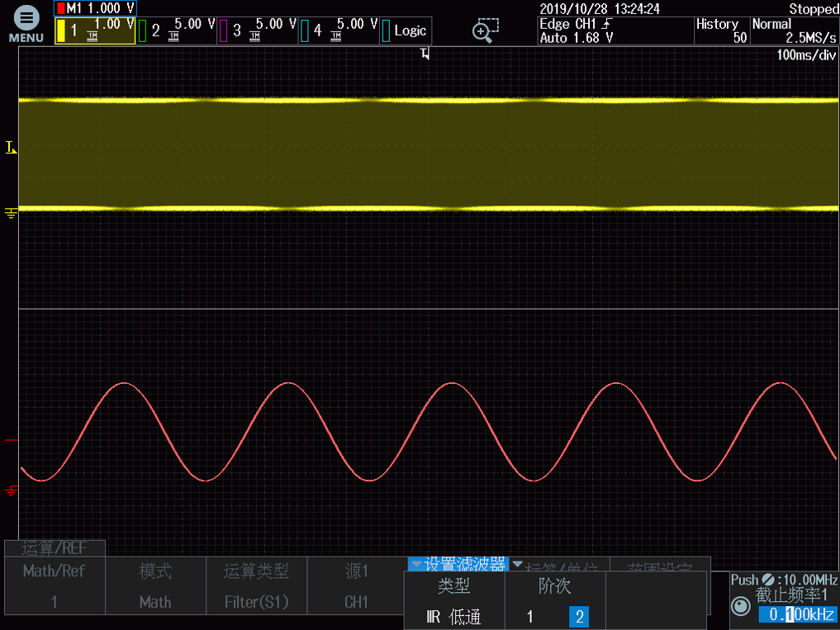This screenshot has width=840, height=630.
Task: Click the 0.100kHz cutoff frequency field
Action: pos(797,614)
